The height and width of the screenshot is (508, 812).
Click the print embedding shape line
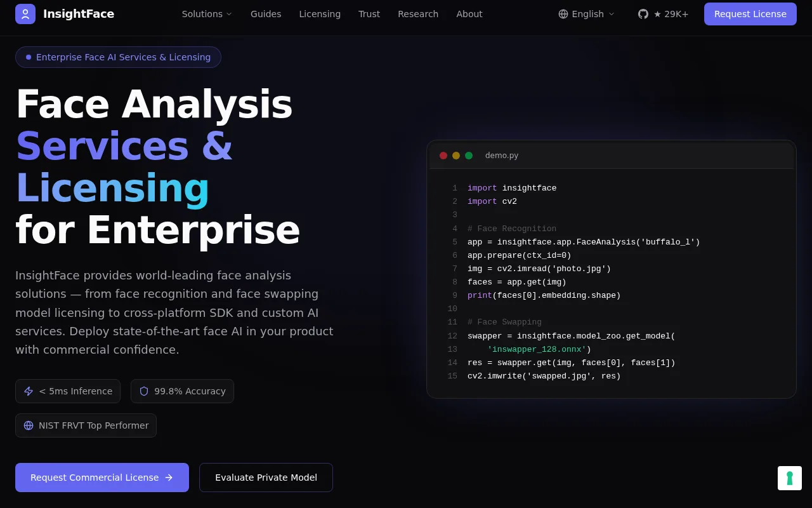pos(544,295)
